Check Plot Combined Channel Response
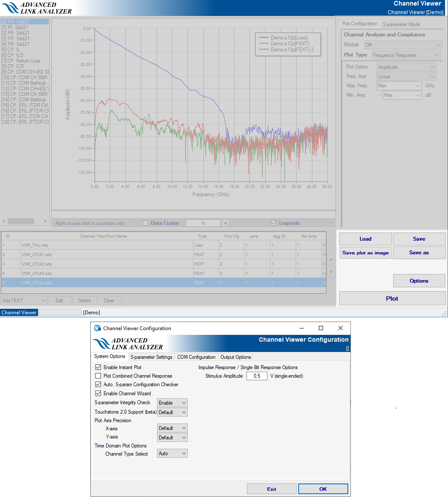 (98, 376)
